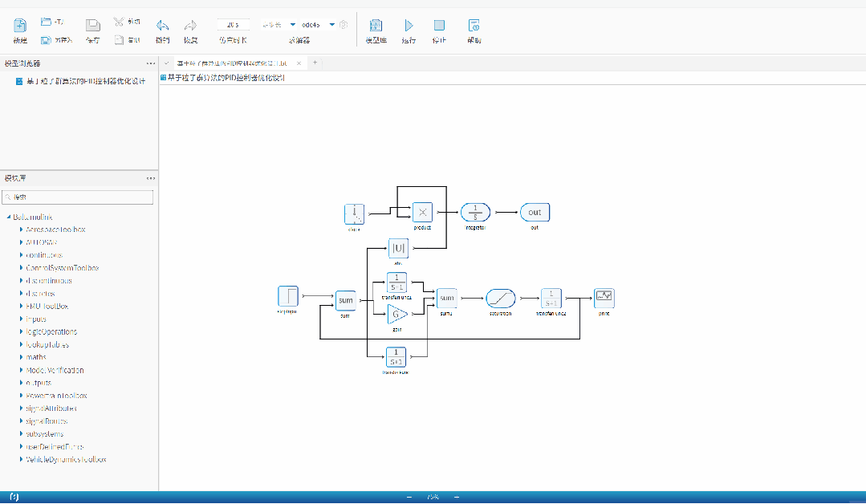Close the open PID model tab
This screenshot has width=866, height=504.
299,63
